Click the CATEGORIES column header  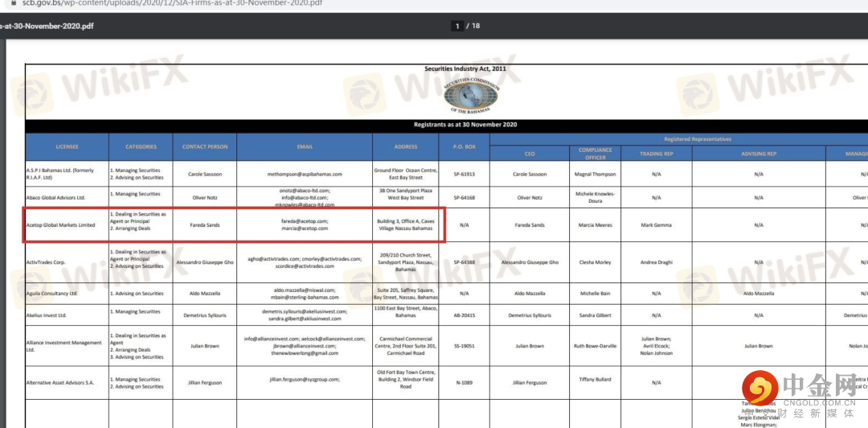pos(141,147)
